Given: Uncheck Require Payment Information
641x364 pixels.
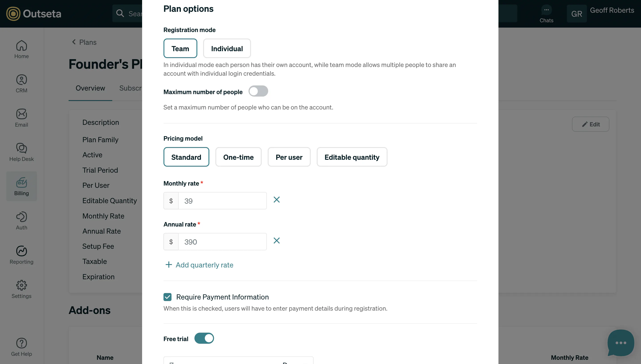Looking at the screenshot, I should click(167, 297).
